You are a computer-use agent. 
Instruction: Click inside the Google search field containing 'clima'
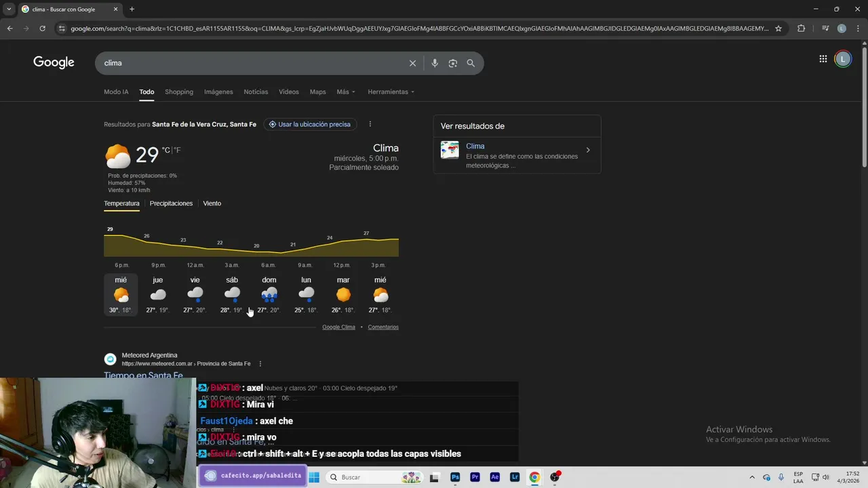[x=254, y=63]
